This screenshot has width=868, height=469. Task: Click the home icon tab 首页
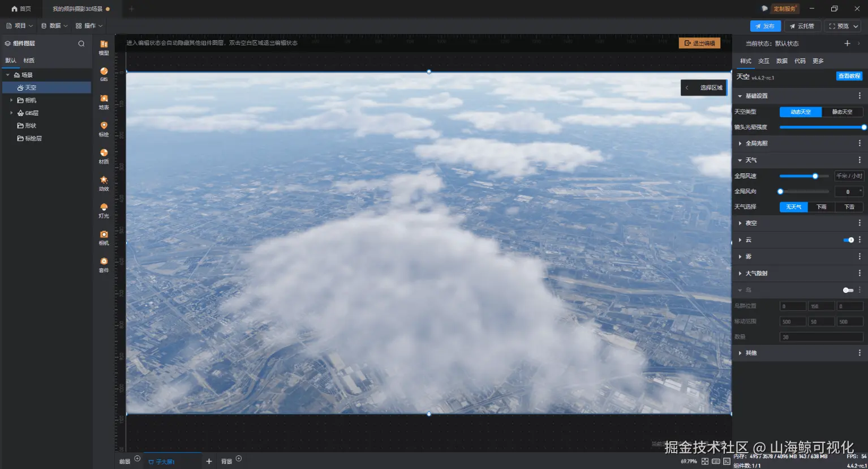[21, 9]
